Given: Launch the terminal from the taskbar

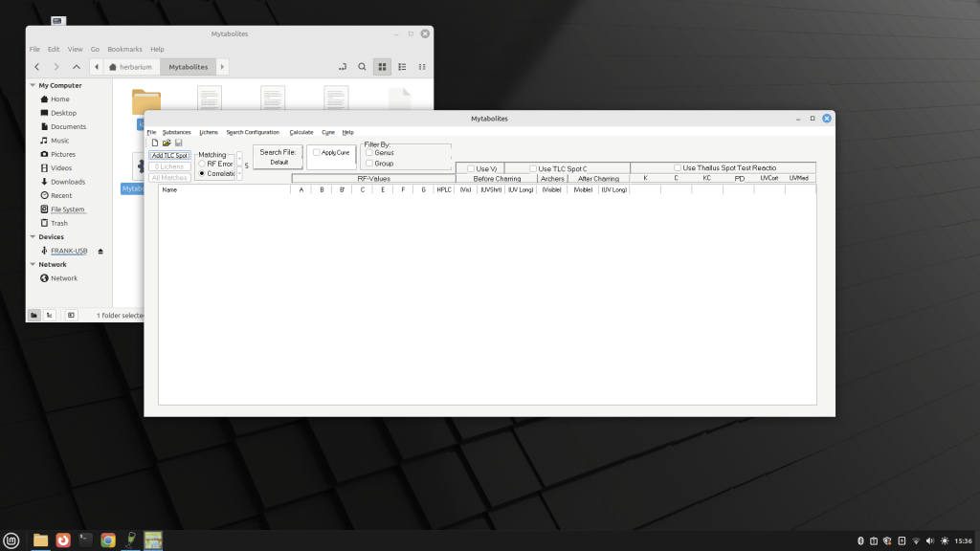Looking at the screenshot, I should (x=85, y=540).
